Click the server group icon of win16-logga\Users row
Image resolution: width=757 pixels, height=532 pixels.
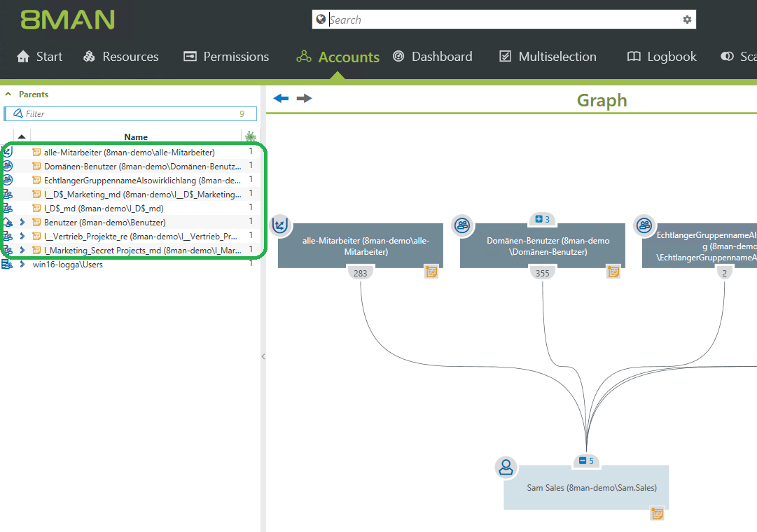coord(7,264)
